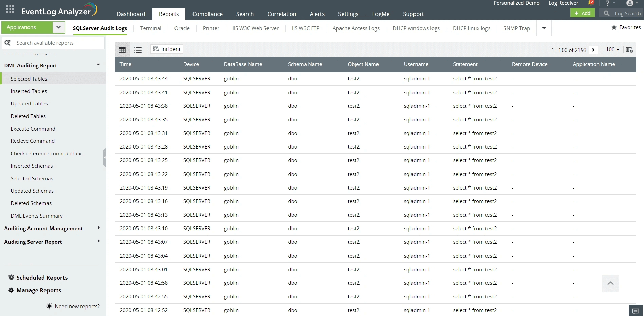Click the green Add button
This screenshot has height=316, width=644.
click(x=583, y=13)
